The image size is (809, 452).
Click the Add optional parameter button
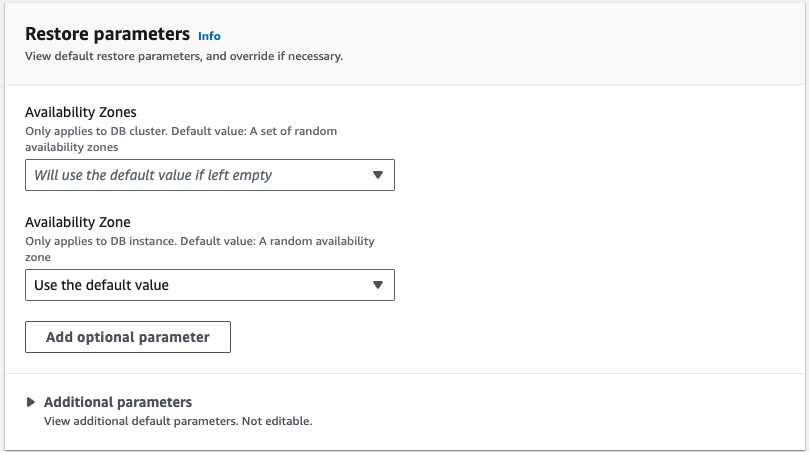[127, 337]
